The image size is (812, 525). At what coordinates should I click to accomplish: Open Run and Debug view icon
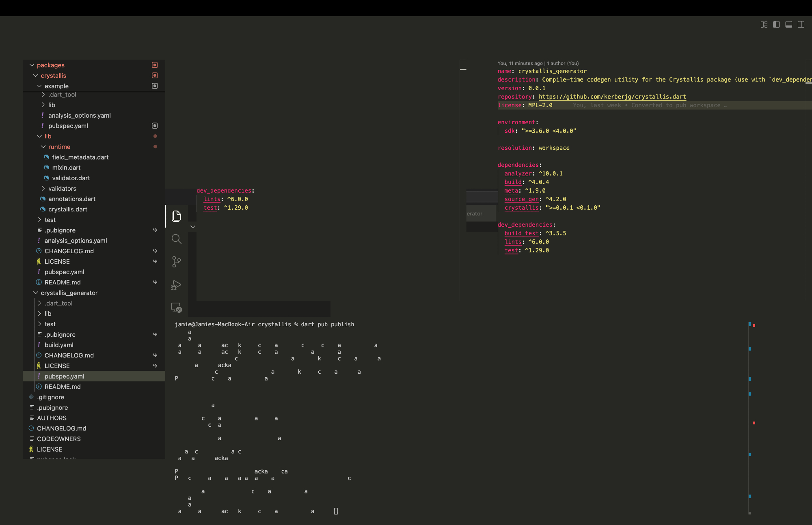176,285
